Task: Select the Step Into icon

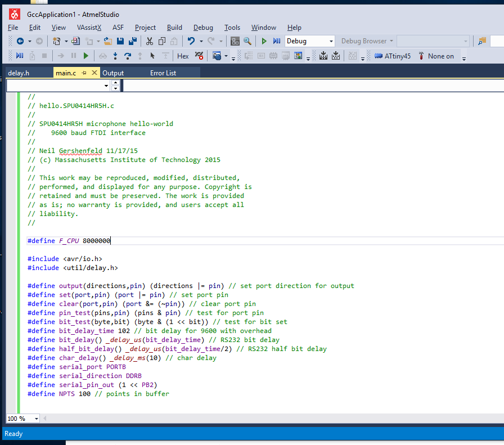Action: point(115,56)
